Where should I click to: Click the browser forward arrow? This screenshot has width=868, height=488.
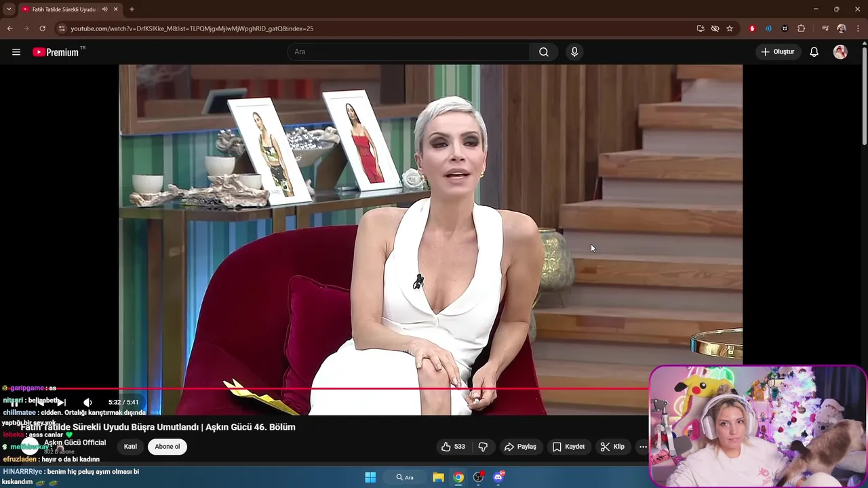click(x=26, y=28)
